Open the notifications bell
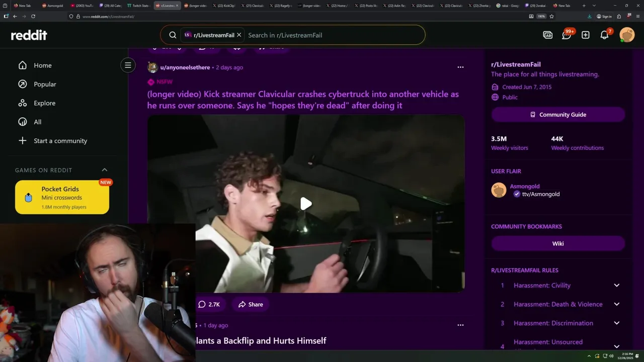The height and width of the screenshot is (362, 644). point(605,35)
